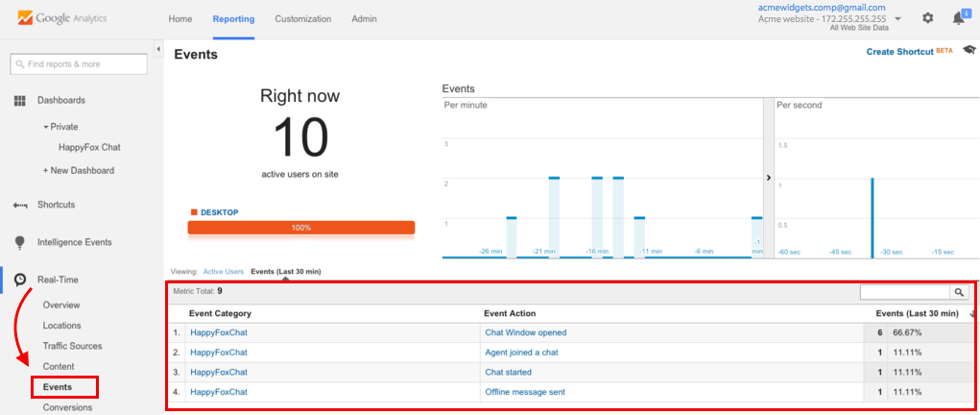980x415 pixels.
Task: Click HappyFoxChat in row 2
Action: click(219, 353)
